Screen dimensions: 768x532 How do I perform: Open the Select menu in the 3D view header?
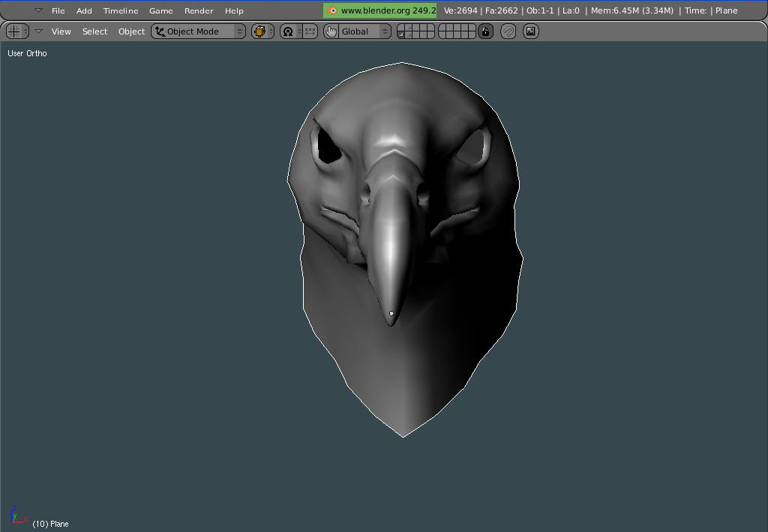click(x=94, y=31)
